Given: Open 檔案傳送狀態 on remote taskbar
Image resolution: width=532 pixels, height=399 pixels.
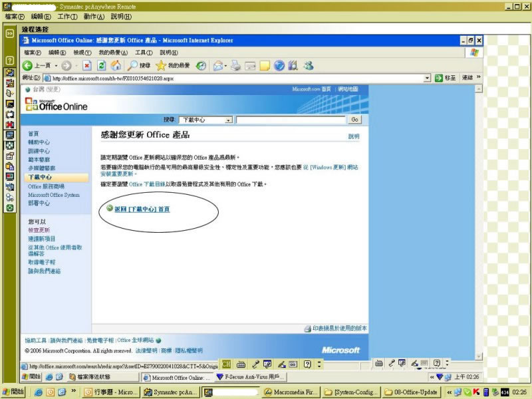Looking at the screenshot, I should [x=103, y=376].
